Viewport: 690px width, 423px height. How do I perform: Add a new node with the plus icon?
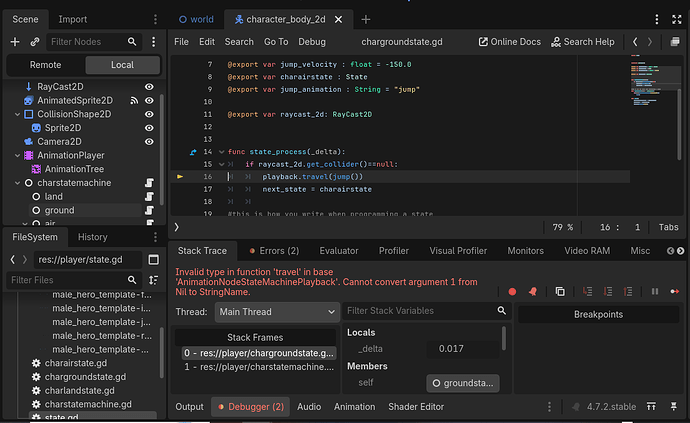pyautogui.click(x=15, y=42)
